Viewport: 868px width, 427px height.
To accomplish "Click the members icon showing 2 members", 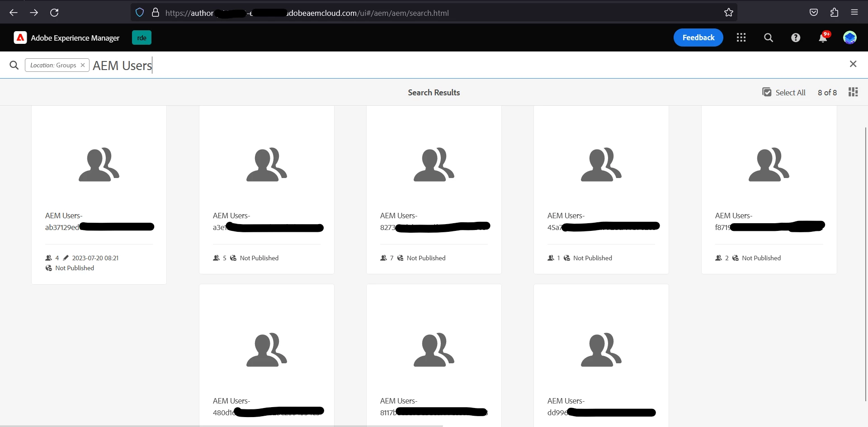I will 719,258.
